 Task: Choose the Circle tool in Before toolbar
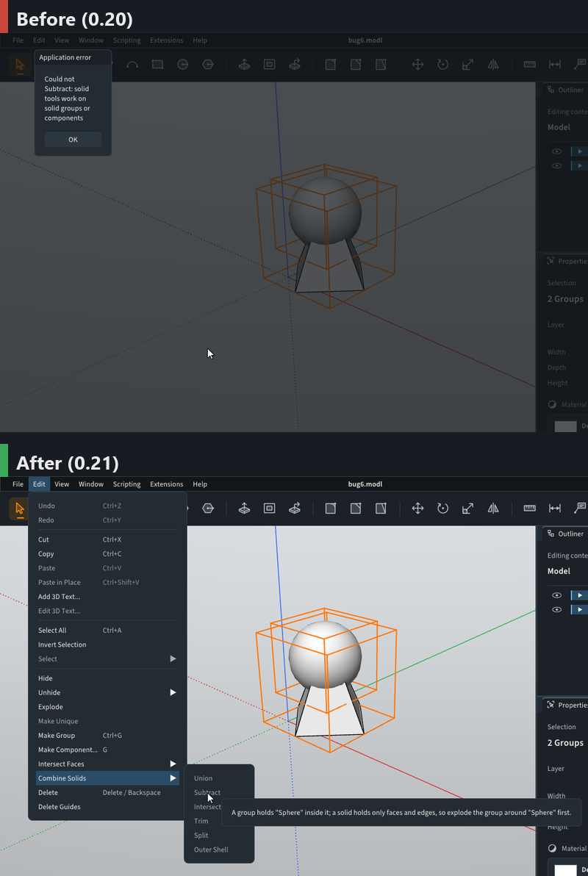[x=183, y=64]
